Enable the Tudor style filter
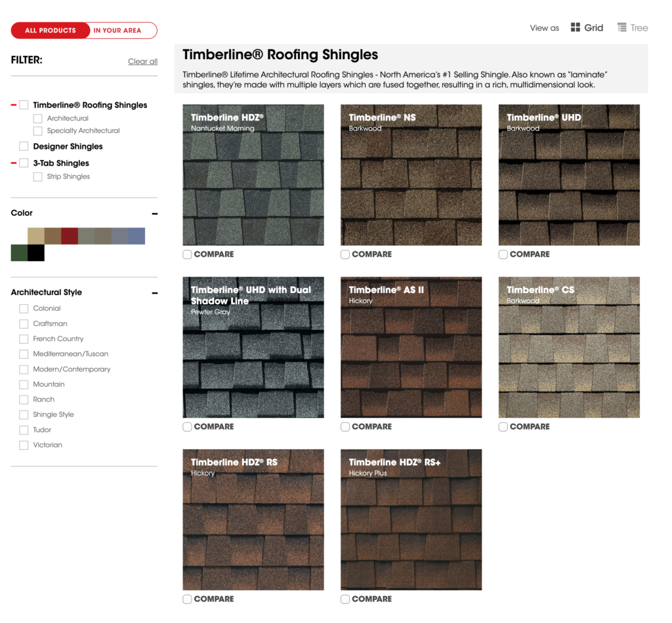The image size is (672, 623). pos(24,430)
